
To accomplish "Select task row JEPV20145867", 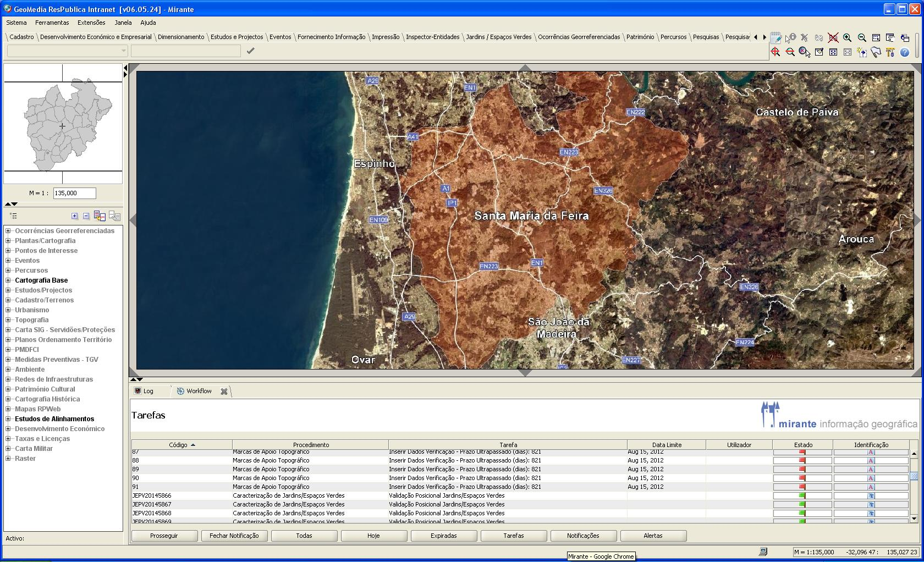I will 520,504.
